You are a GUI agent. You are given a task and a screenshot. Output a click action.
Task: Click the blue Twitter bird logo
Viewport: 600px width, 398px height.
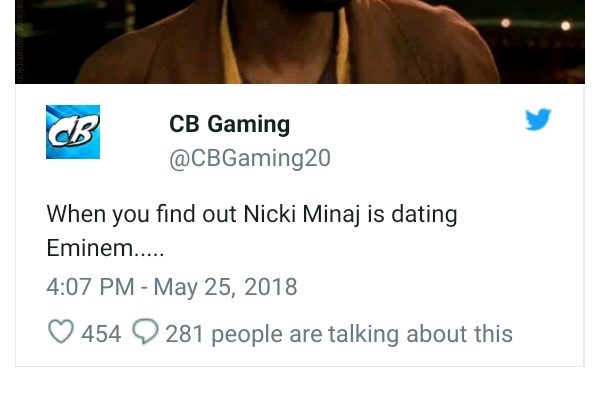point(538,119)
